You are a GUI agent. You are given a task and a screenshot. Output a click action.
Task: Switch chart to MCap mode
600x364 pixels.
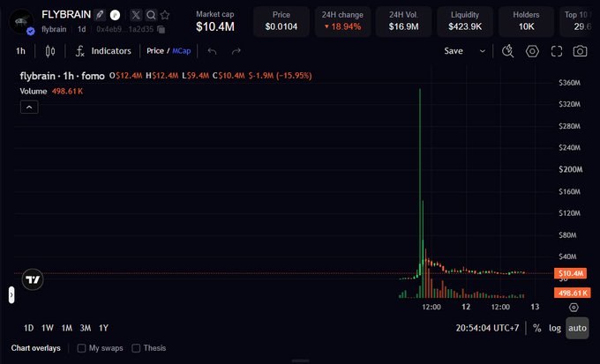tap(182, 51)
